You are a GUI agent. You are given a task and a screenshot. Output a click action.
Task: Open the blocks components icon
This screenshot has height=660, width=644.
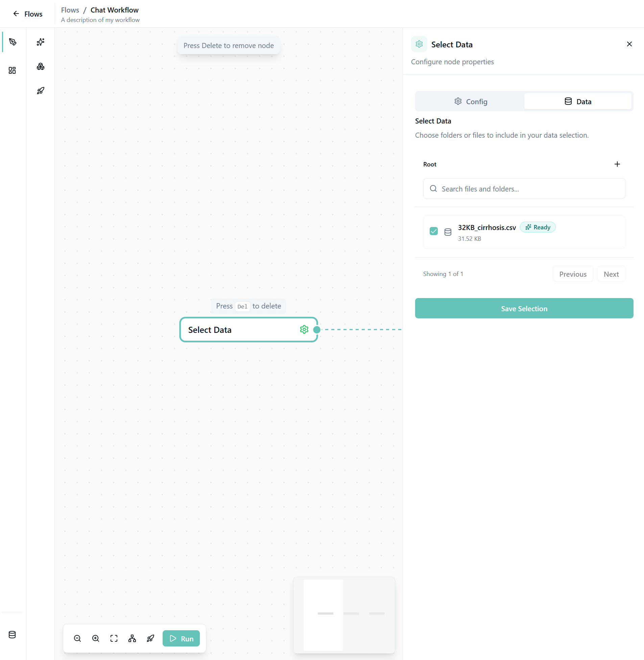[41, 67]
